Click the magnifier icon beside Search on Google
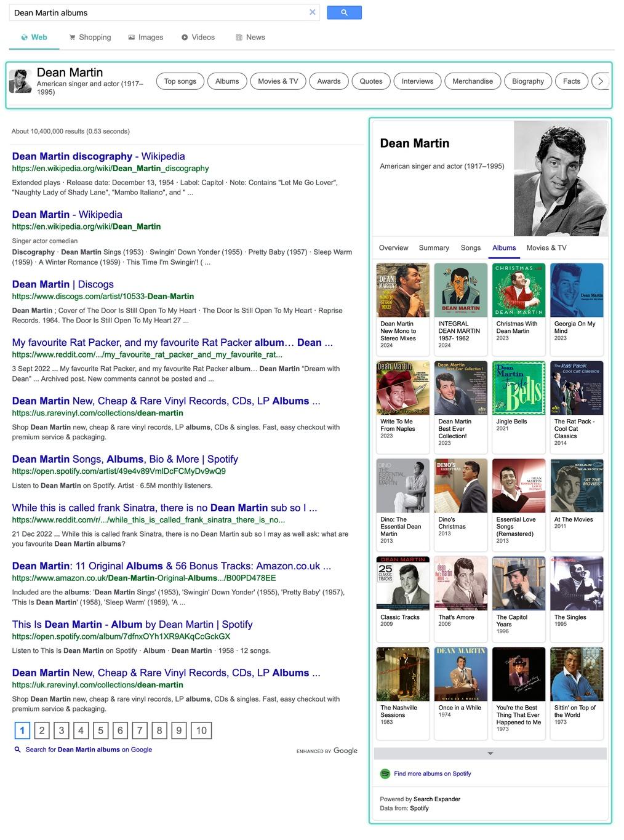624x840 pixels. click(x=18, y=750)
